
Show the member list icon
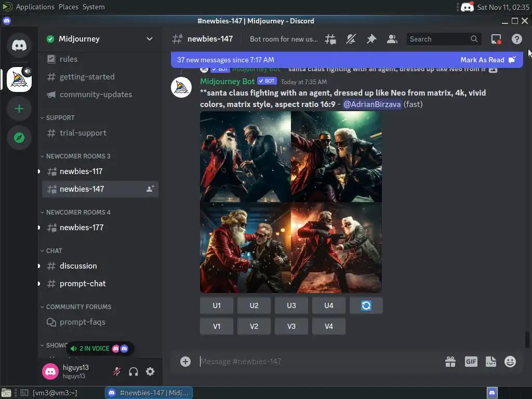tap(392, 39)
